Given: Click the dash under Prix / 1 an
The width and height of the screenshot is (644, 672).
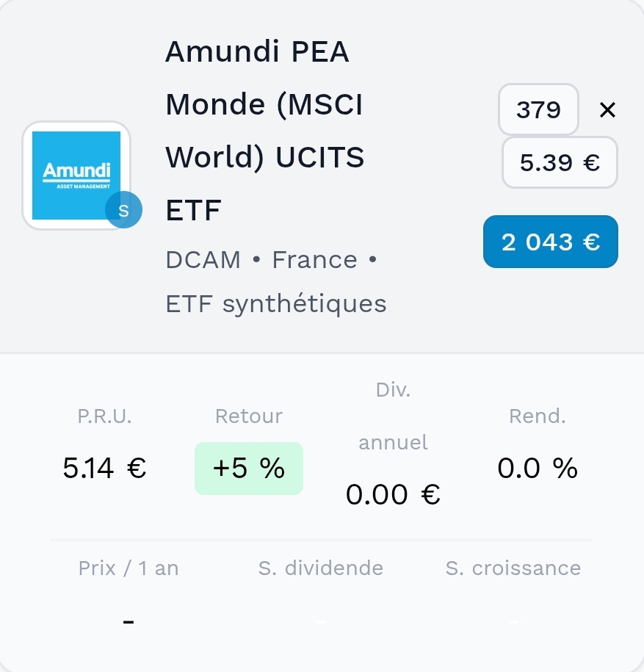Looking at the screenshot, I should [x=129, y=623].
